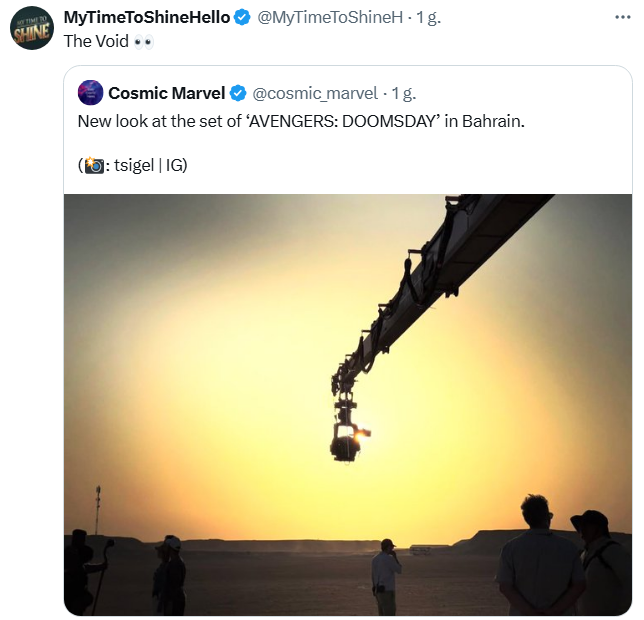
Task: Open the Cosmic Marvel display name
Action: [x=166, y=93]
